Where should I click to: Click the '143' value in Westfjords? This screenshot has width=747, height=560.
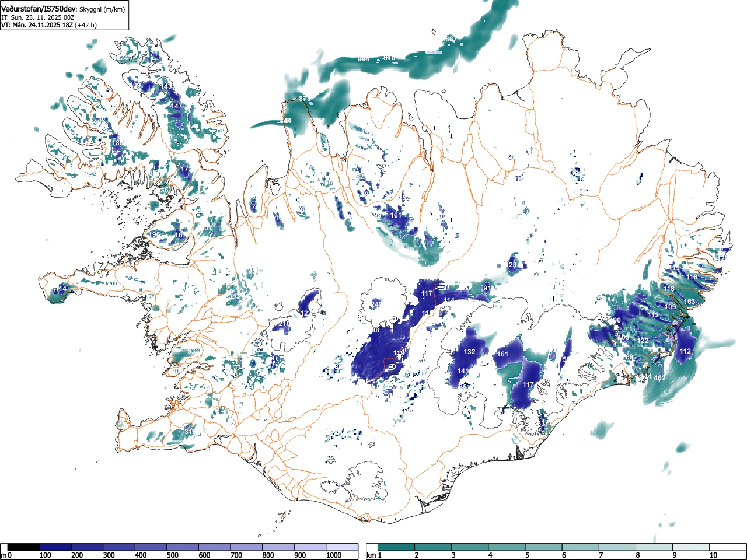click(x=166, y=87)
